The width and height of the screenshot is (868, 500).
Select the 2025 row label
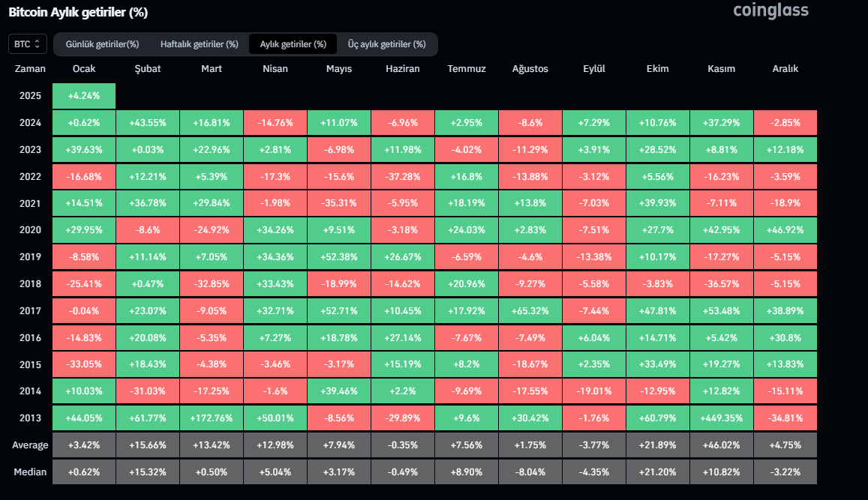pyautogui.click(x=30, y=96)
